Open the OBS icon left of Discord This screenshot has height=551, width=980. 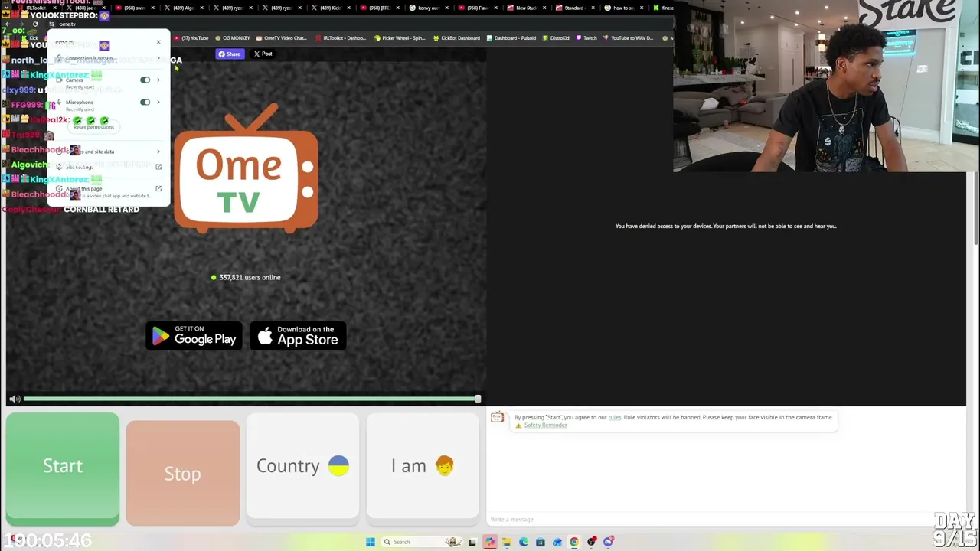pos(592,542)
